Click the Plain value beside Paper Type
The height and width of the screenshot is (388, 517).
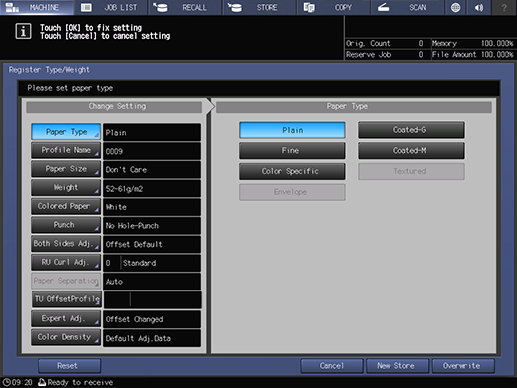click(x=152, y=132)
